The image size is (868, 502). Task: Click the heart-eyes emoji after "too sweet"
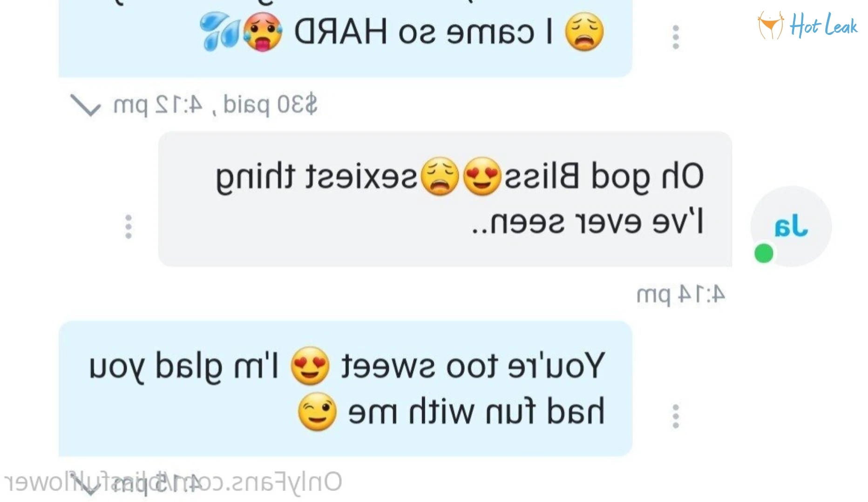point(310,366)
